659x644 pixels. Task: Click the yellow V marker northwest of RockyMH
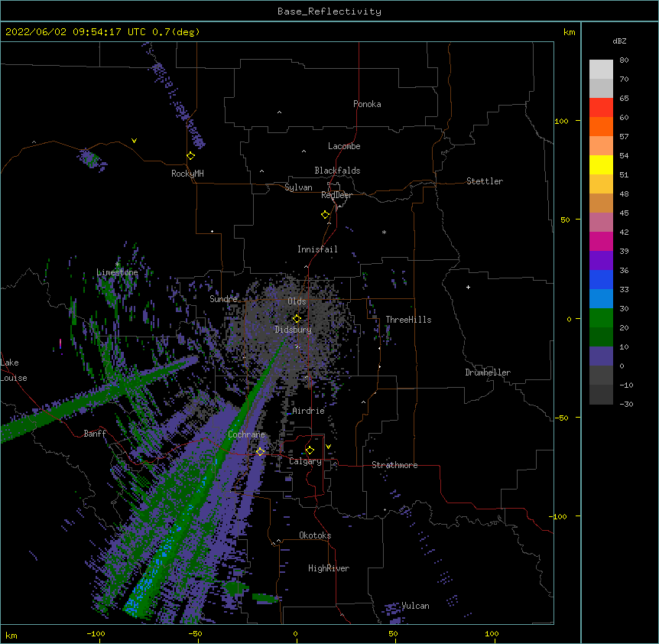134,141
